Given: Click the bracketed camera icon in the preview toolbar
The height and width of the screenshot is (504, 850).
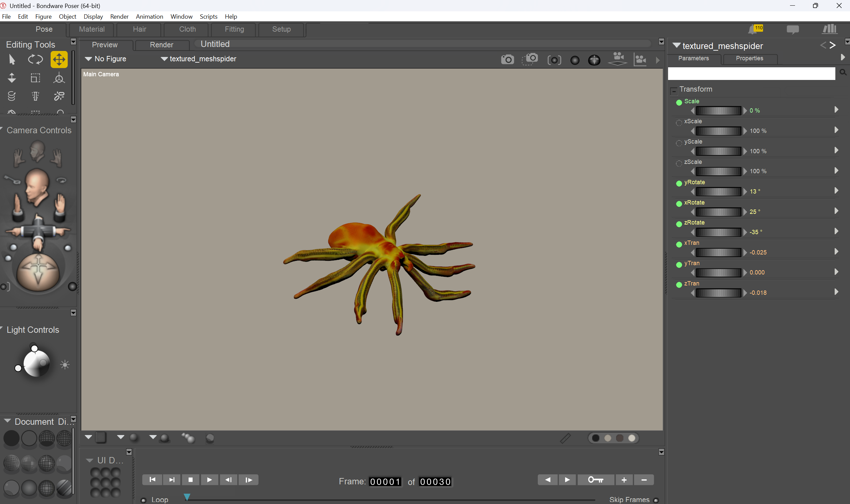Looking at the screenshot, I should (x=554, y=60).
